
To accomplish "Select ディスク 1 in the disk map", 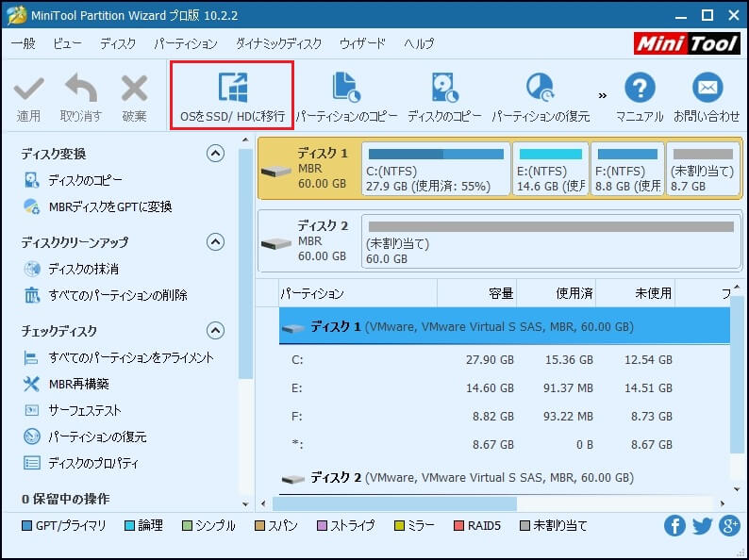I will (x=309, y=168).
